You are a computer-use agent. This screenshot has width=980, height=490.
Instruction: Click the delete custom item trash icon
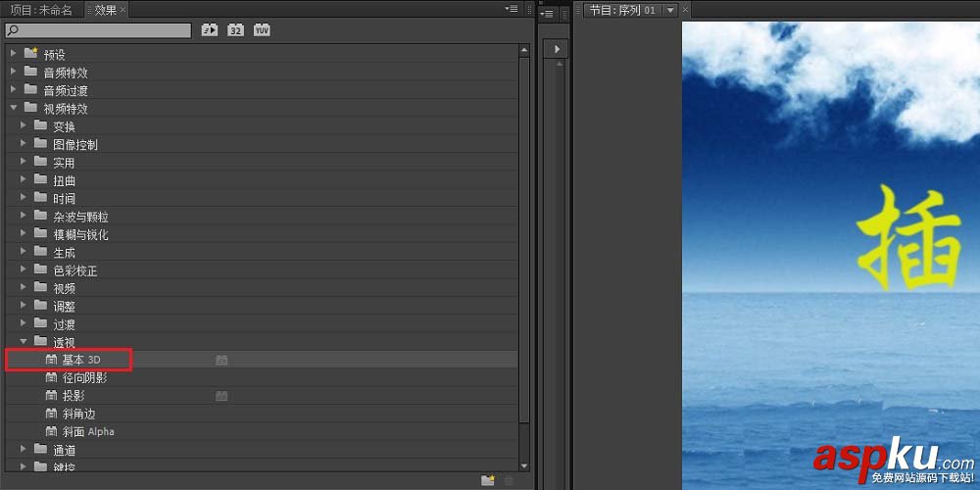(509, 480)
